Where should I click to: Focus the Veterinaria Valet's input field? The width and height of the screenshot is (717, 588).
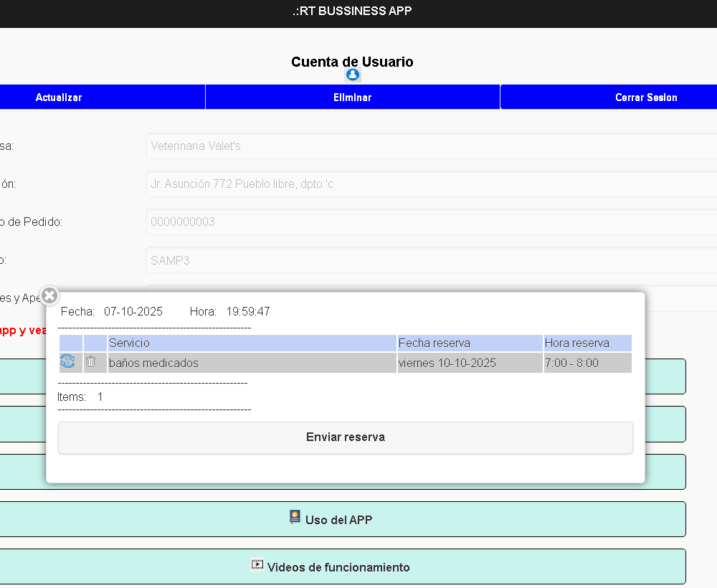[x=430, y=146]
